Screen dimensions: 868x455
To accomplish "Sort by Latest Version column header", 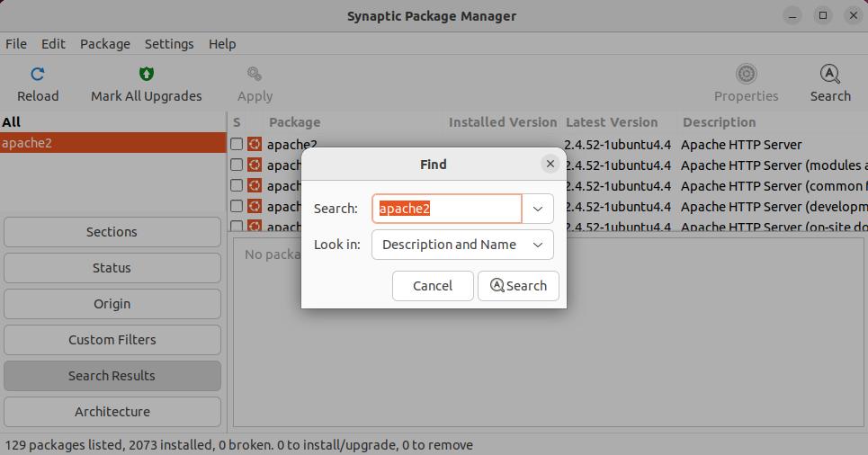I will (619, 122).
